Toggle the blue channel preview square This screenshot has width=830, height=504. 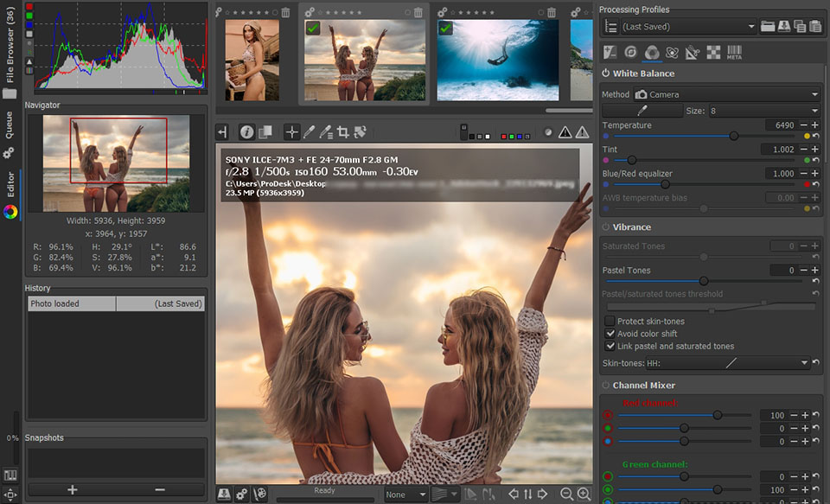point(520,137)
